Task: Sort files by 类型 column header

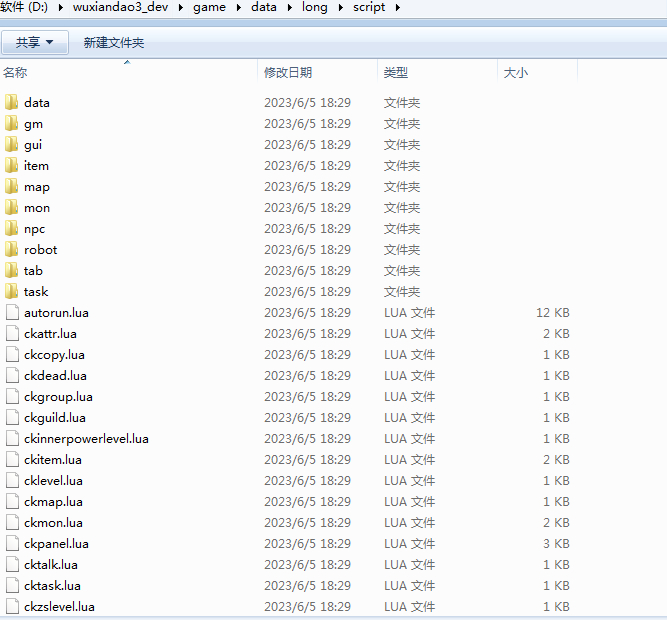Action: (396, 73)
